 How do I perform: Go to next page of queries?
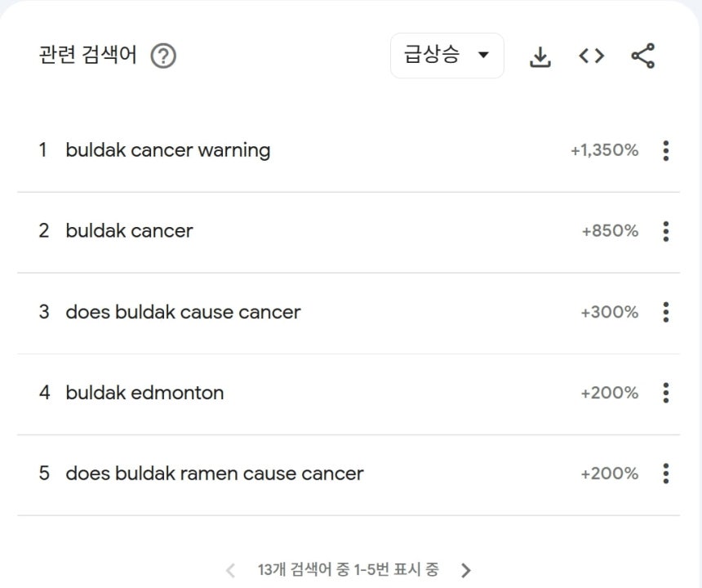[x=465, y=570]
